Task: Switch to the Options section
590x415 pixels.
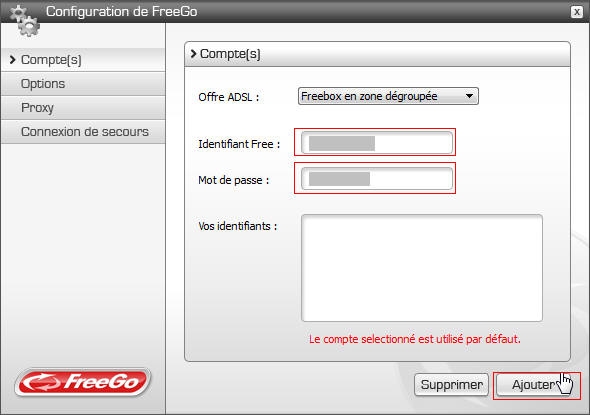Action: tap(83, 84)
